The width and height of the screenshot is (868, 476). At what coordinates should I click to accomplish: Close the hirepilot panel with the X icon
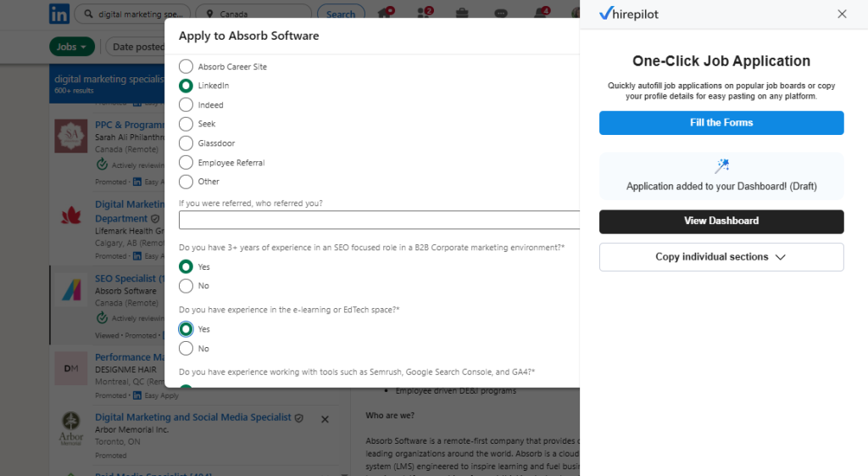pyautogui.click(x=842, y=14)
